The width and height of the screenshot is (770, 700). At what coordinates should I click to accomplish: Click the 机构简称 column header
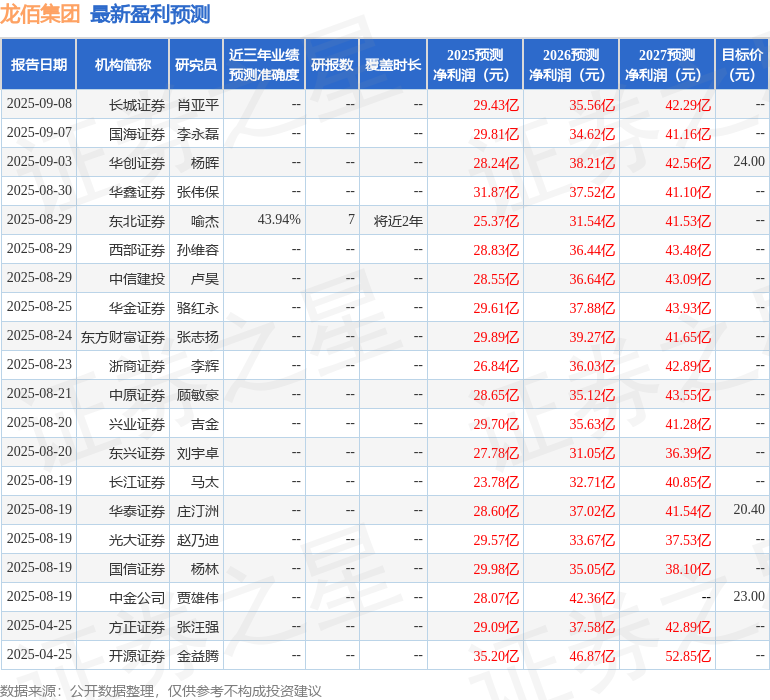[122, 65]
